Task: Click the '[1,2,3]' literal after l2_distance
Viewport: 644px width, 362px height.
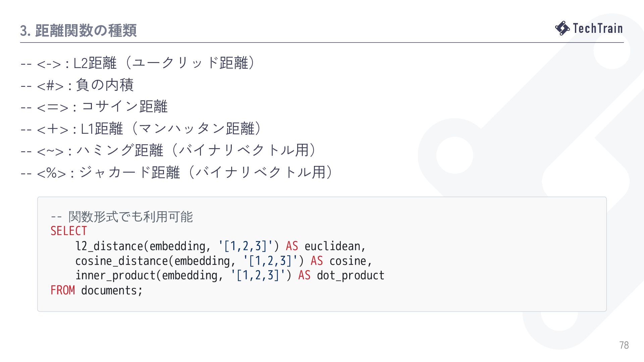Action: point(245,246)
